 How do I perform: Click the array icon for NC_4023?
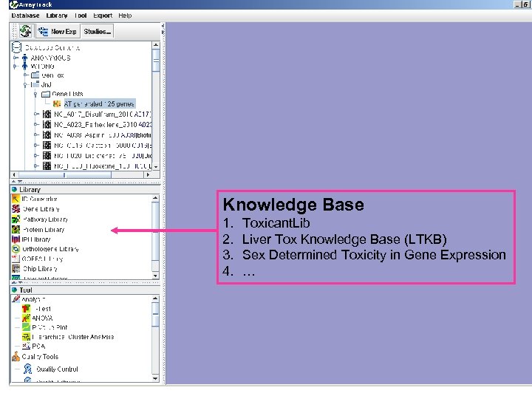tap(47, 125)
